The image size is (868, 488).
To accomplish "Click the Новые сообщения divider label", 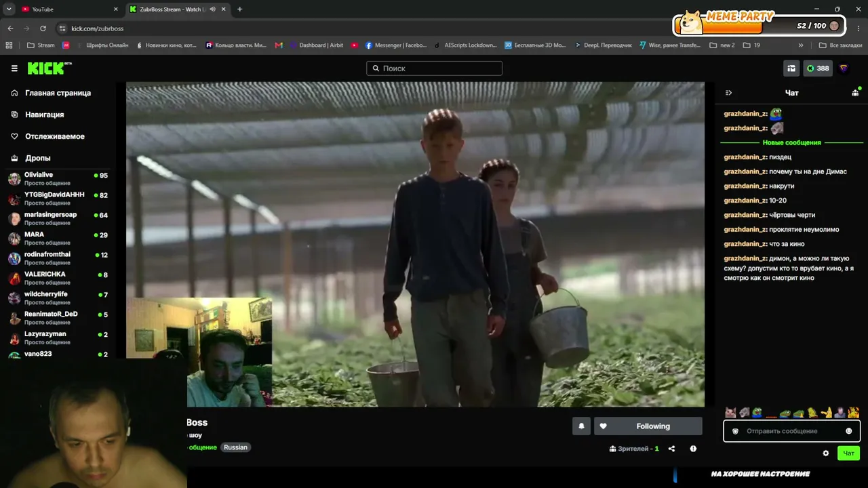I will [x=791, y=143].
